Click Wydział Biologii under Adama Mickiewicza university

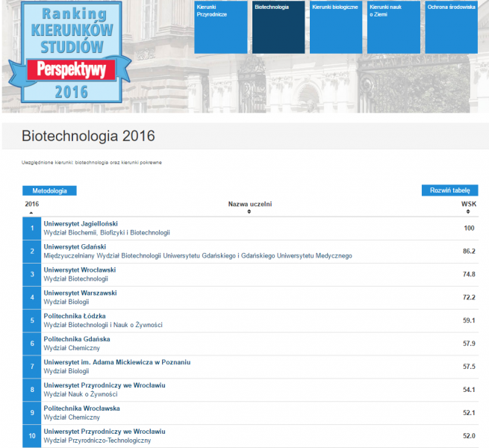[x=66, y=371]
